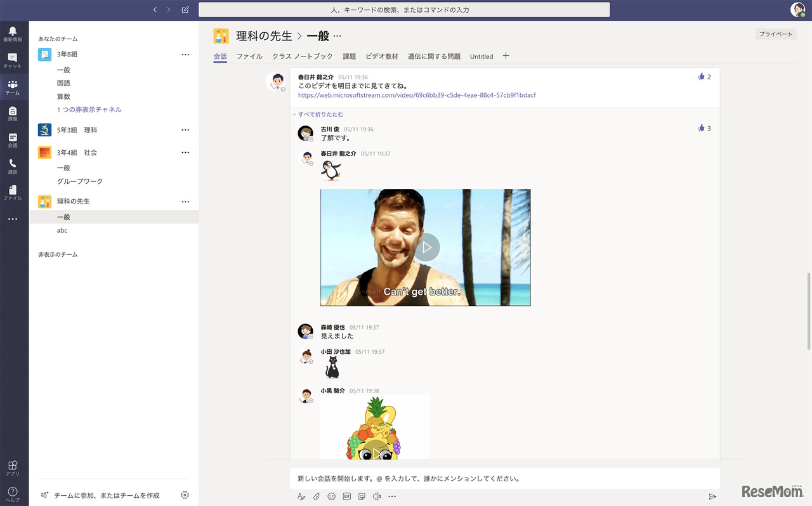Like 春日井 龍之介's video message
812x506 pixels.
(703, 76)
